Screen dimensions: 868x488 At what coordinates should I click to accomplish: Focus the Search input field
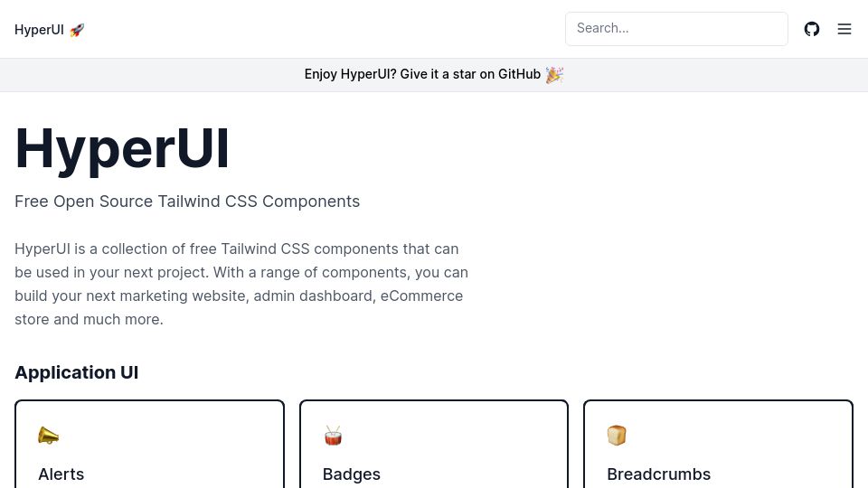676,29
